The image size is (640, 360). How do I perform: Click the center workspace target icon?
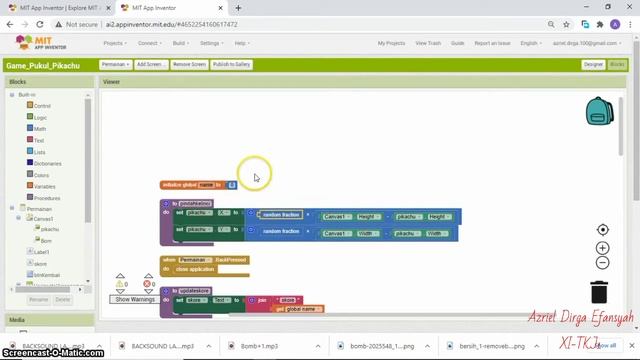602,230
